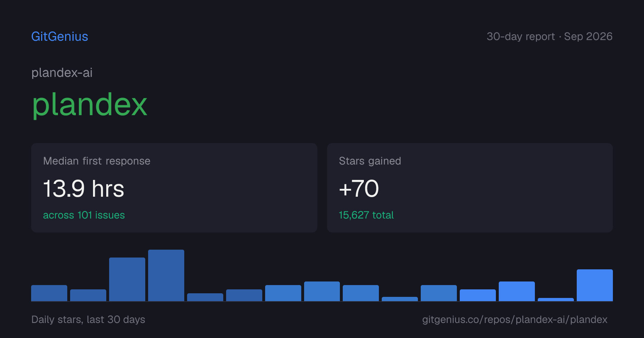Screen dimensions: 644x338
Task: Click the 13.9 hrs value
Action: click(84, 188)
